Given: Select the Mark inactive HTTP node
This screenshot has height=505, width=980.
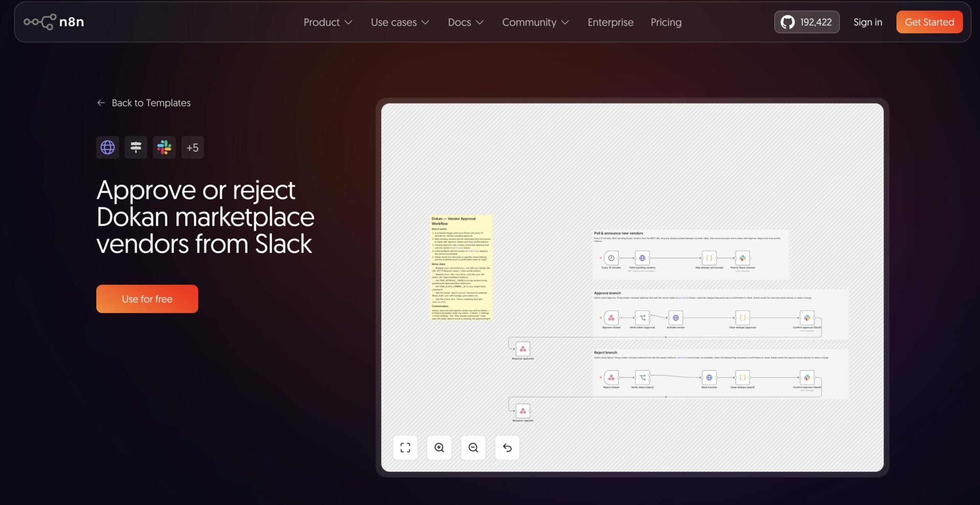Looking at the screenshot, I should pos(709,378).
